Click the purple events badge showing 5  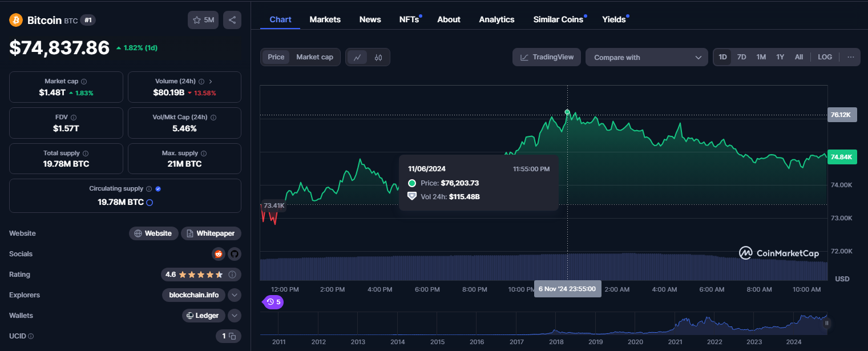tap(273, 302)
